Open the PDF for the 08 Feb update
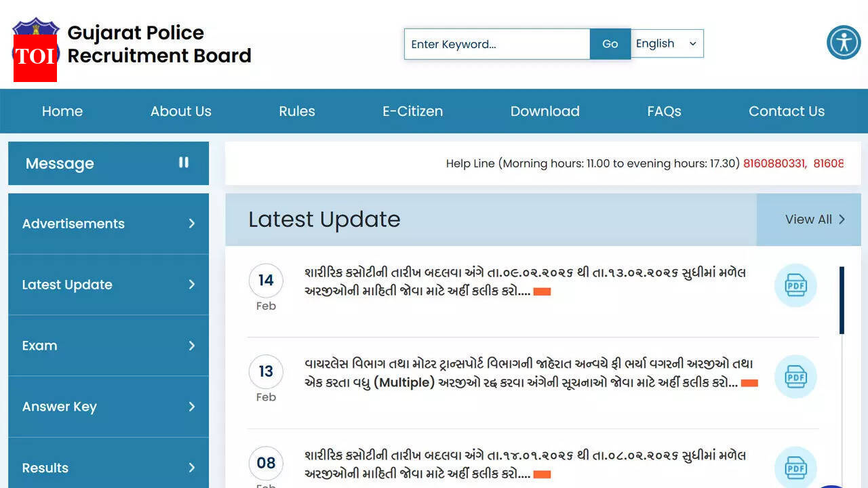This screenshot has height=488, width=868. click(x=795, y=468)
